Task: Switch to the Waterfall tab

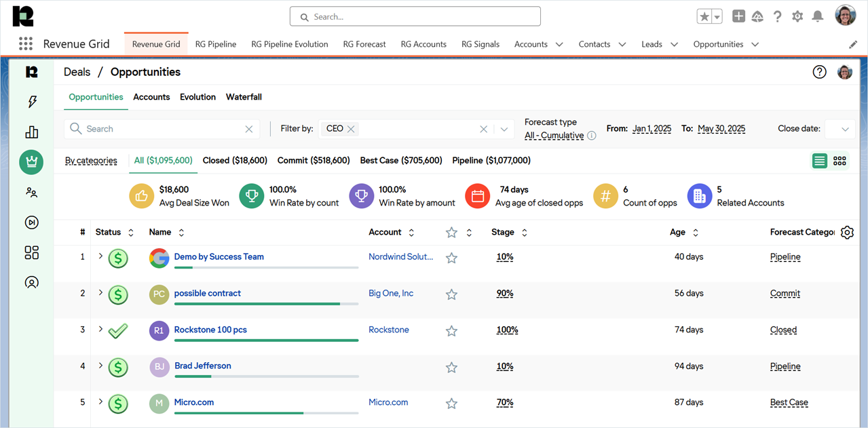Action: (244, 97)
